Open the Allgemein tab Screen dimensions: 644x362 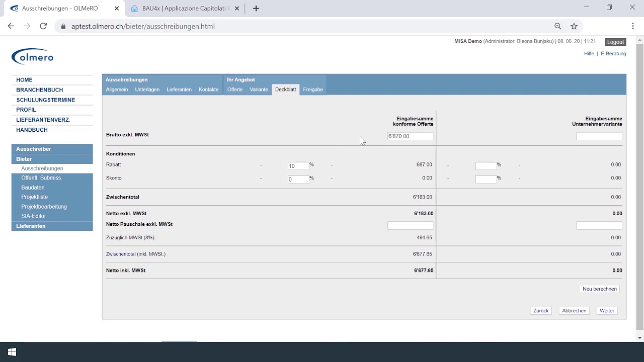(117, 89)
